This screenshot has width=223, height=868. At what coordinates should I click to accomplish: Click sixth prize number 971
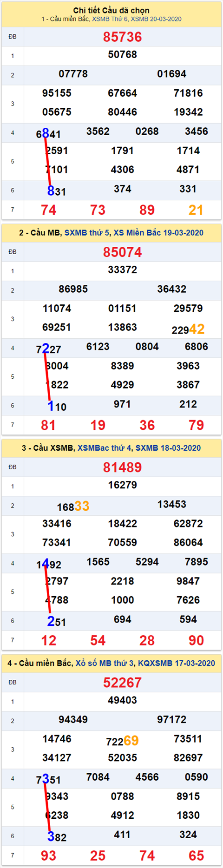coord(123,404)
